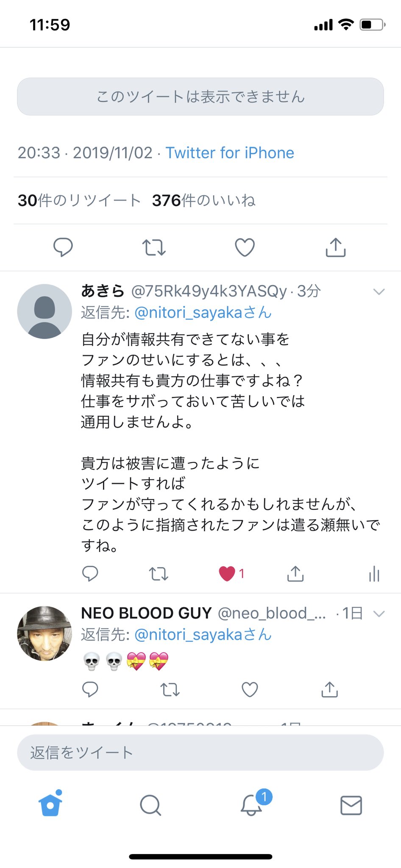This screenshot has width=401, height=868.
Task: Share あきら's reply
Action: point(295,574)
